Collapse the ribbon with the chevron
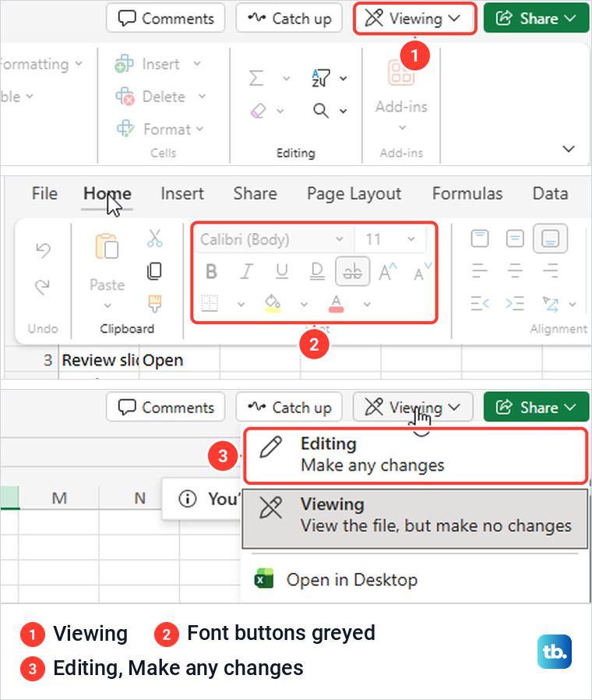The image size is (592, 700). click(x=569, y=149)
